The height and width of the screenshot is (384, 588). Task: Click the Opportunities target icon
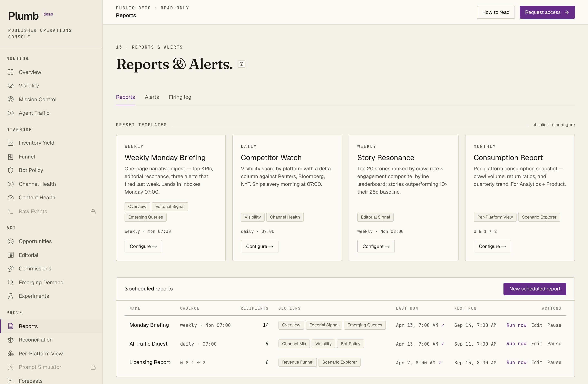coord(10,241)
